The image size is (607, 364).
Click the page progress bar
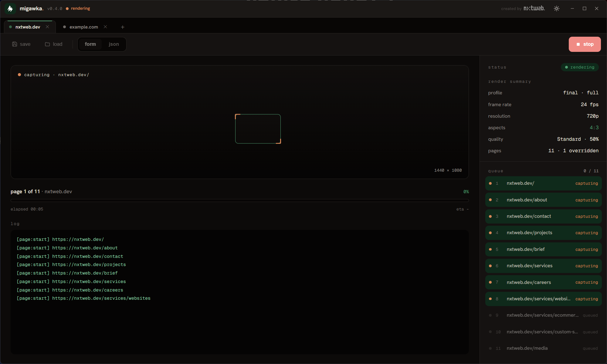(240, 201)
